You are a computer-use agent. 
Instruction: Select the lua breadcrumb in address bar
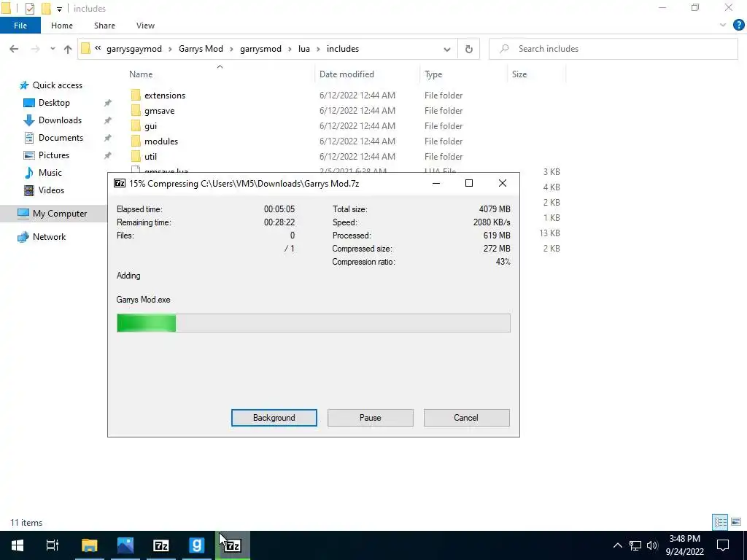[304, 49]
